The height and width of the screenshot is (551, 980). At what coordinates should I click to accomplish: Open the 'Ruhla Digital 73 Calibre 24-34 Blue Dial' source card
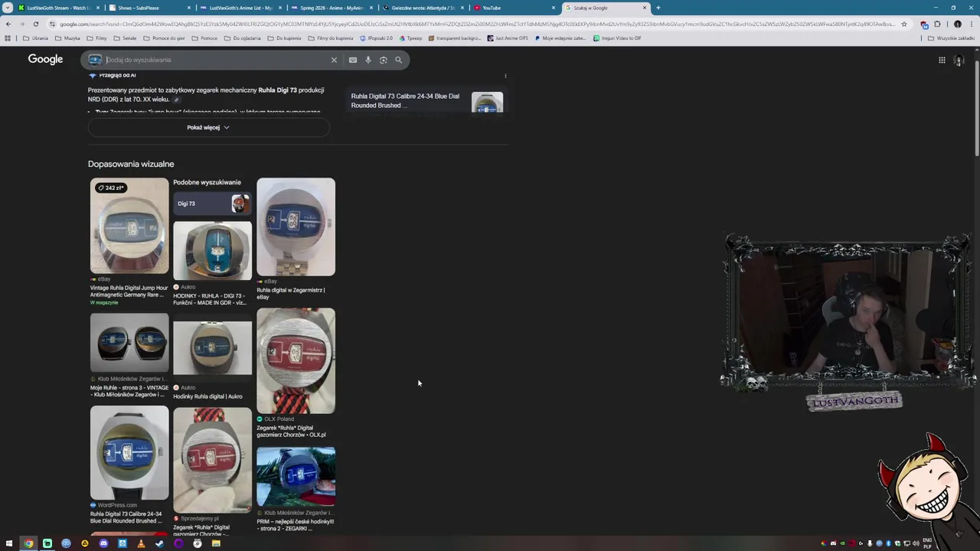[x=427, y=101]
